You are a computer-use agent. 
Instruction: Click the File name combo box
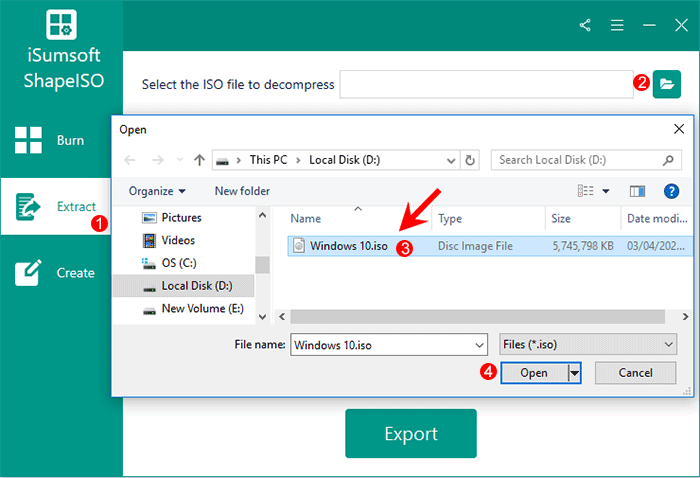pyautogui.click(x=388, y=345)
